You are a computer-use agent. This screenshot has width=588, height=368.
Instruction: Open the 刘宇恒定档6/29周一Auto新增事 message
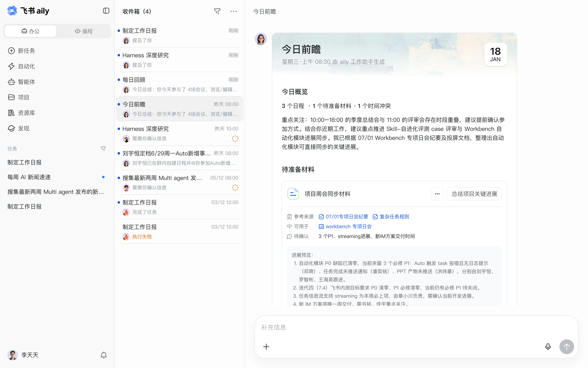pyautogui.click(x=180, y=158)
